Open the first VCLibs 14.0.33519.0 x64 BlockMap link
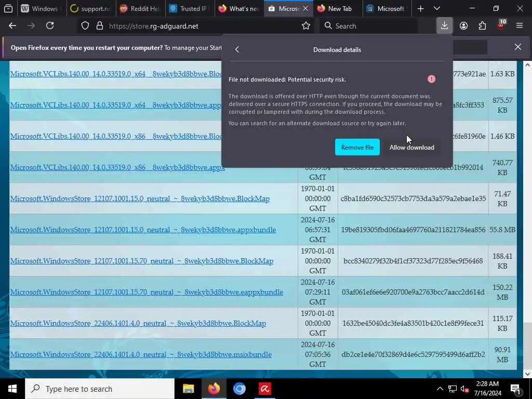This screenshot has height=399, width=532. click(x=116, y=74)
